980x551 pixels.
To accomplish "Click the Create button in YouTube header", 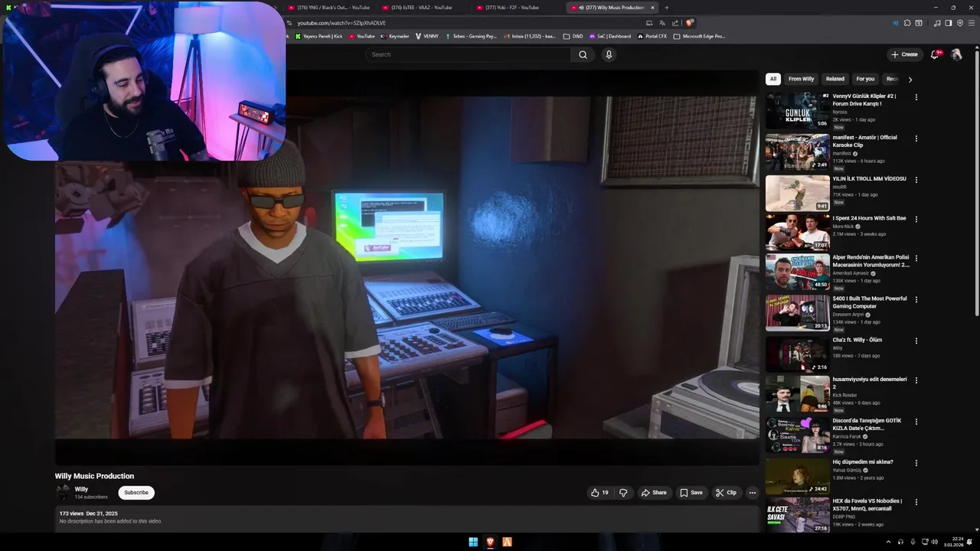I will (x=904, y=54).
